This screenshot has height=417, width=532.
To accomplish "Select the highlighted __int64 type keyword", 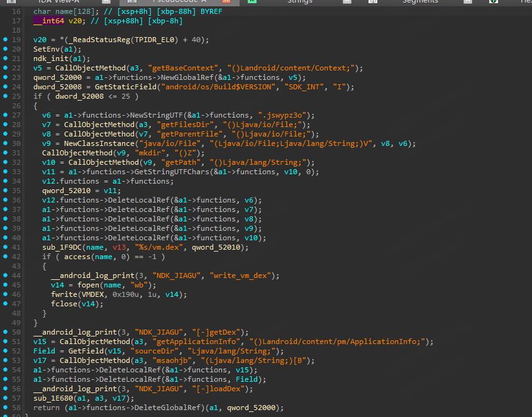I will tap(49, 21).
